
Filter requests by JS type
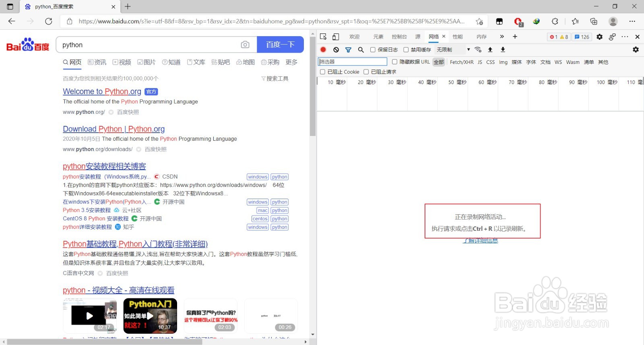(480, 62)
